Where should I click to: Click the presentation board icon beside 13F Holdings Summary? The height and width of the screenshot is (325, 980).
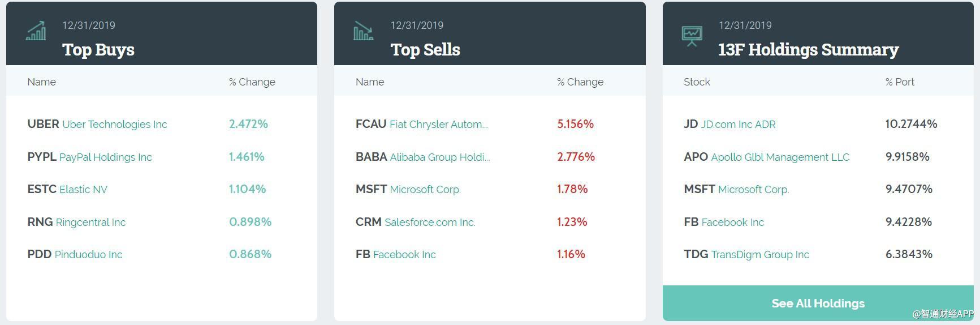692,36
